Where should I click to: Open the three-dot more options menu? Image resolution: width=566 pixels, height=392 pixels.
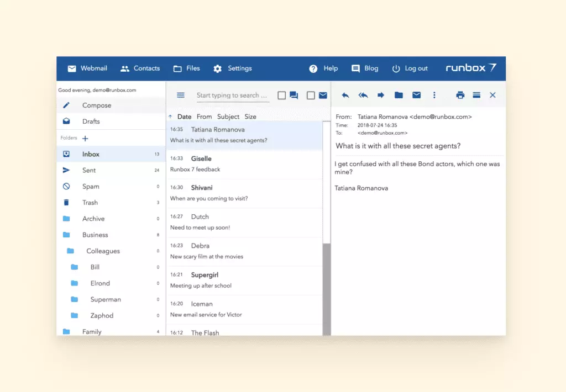coord(434,95)
